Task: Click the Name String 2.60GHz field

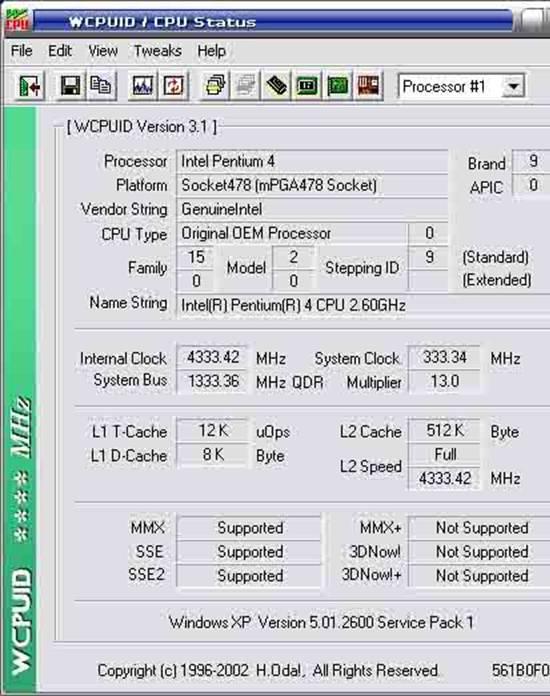Action: coord(363,305)
